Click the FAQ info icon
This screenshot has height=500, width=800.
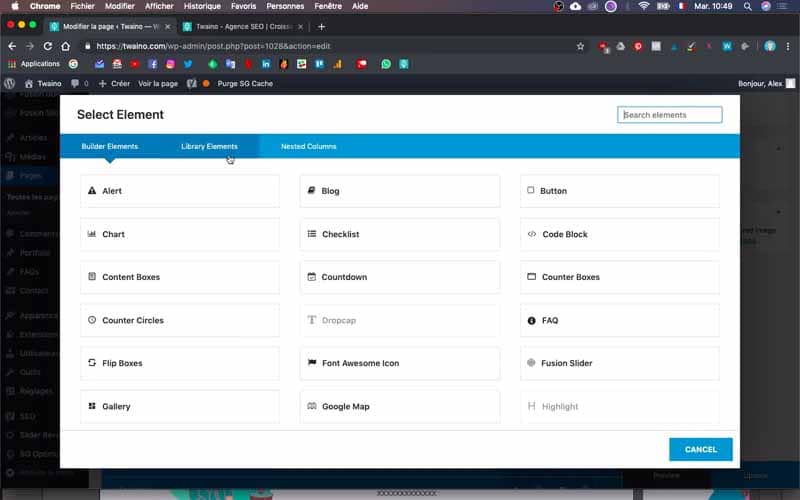pos(532,320)
